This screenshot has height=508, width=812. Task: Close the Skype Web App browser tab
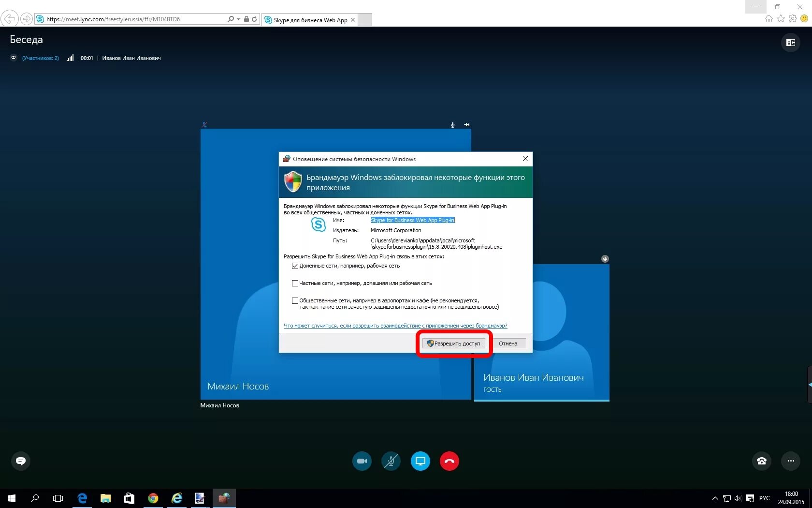(x=353, y=20)
